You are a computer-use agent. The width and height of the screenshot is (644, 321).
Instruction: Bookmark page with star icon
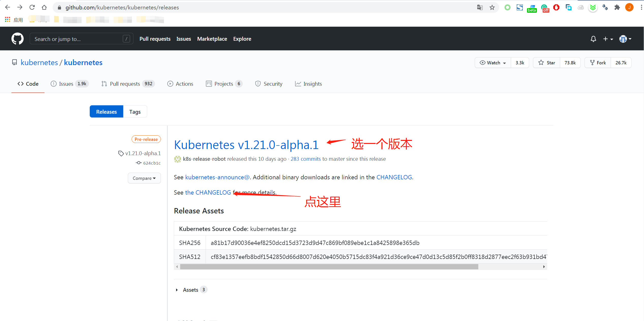click(492, 7)
